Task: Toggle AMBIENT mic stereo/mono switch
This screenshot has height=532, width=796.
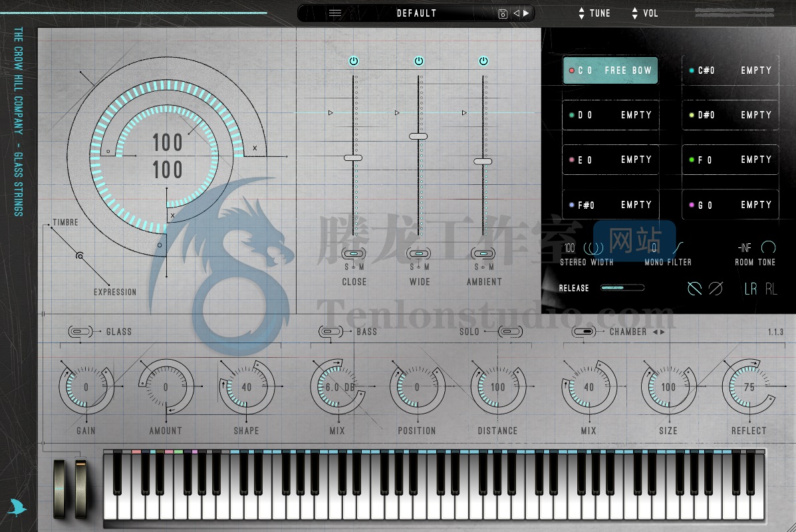Action: click(483, 253)
